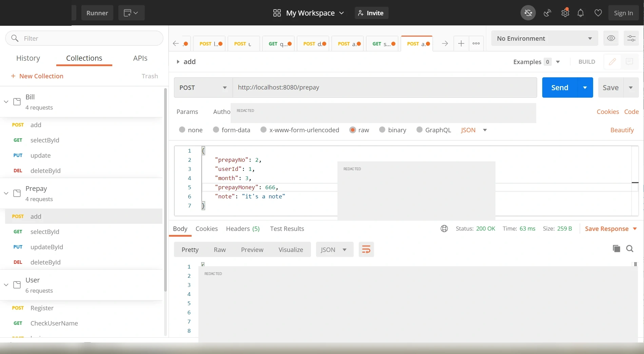
Task: Open the Runner button
Action: [97, 13]
